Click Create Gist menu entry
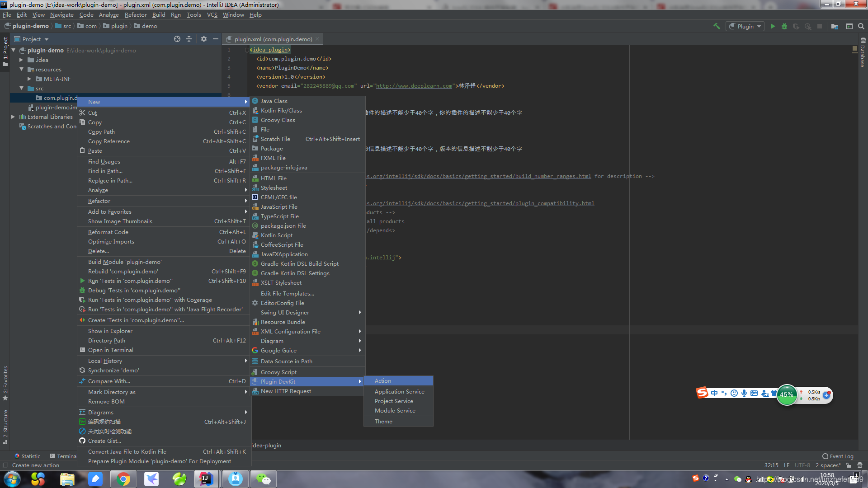This screenshot has height=488, width=868. 164,441
